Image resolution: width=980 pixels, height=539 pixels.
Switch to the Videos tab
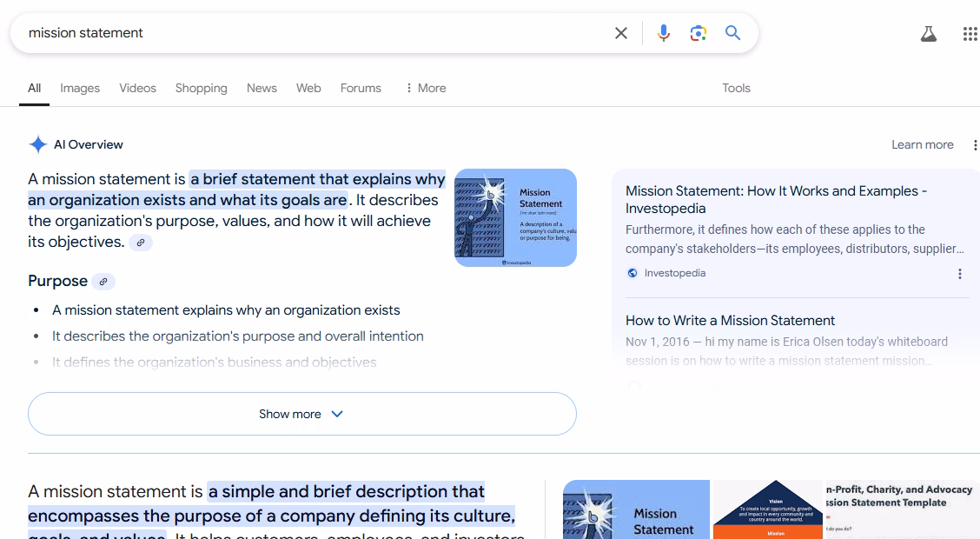[x=137, y=88]
